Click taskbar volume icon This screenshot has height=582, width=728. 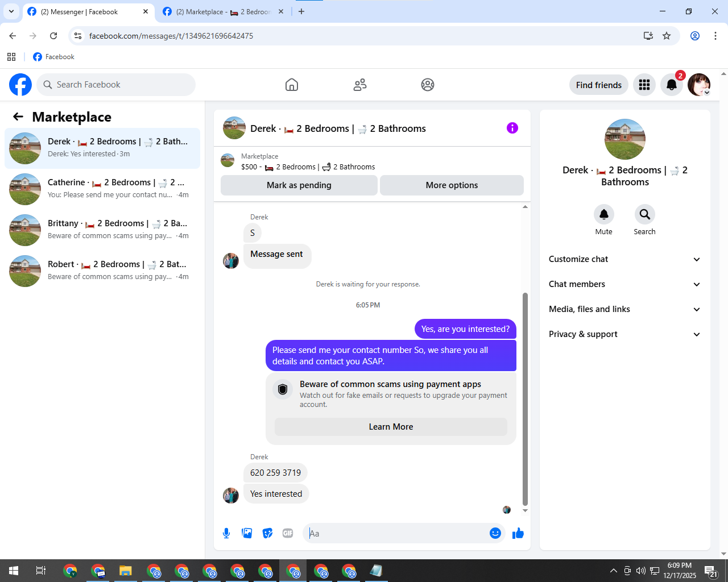pos(641,571)
